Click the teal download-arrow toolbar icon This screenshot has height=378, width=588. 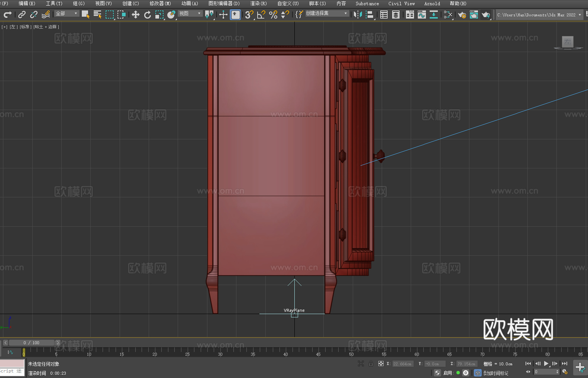pos(434,14)
